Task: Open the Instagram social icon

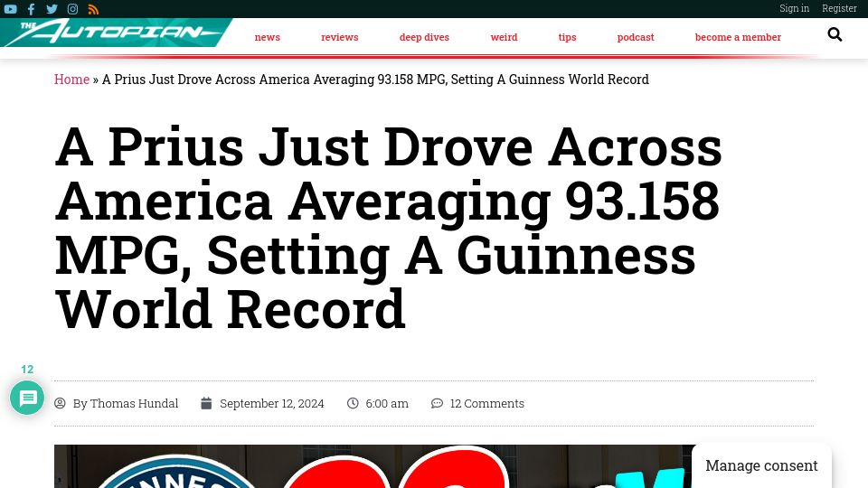Action: [x=72, y=9]
